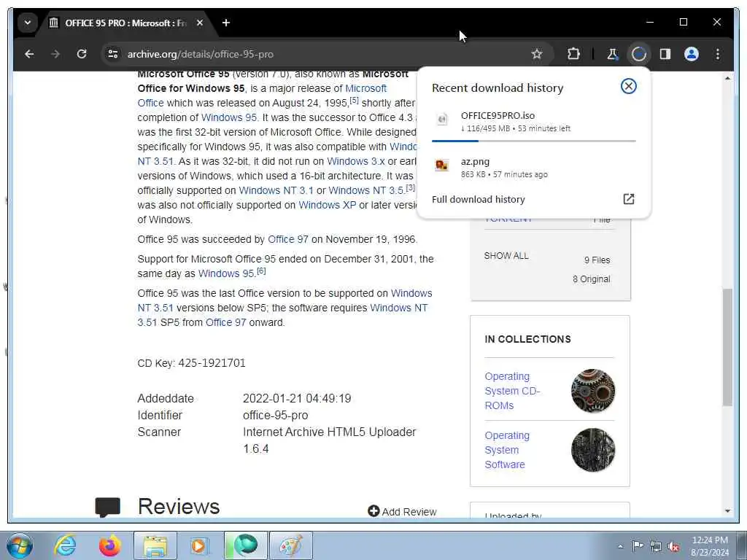Click the page vertical scrollbar thumb

coord(727,346)
